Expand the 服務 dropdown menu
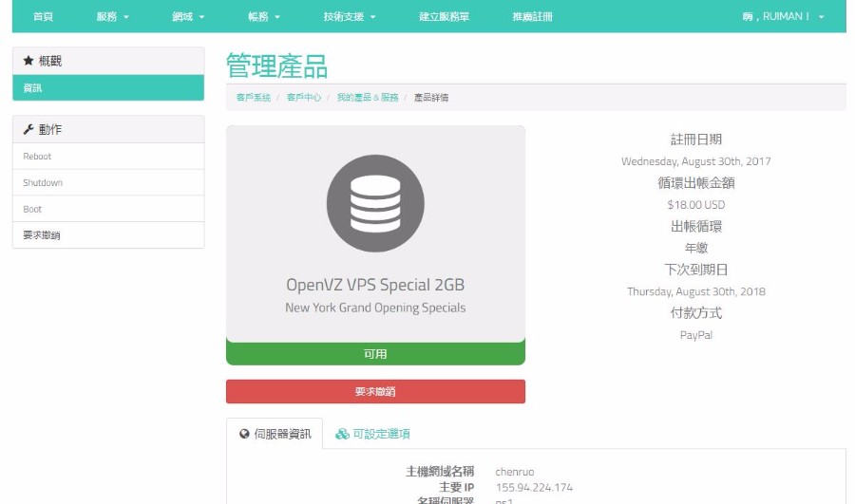 click(x=112, y=16)
